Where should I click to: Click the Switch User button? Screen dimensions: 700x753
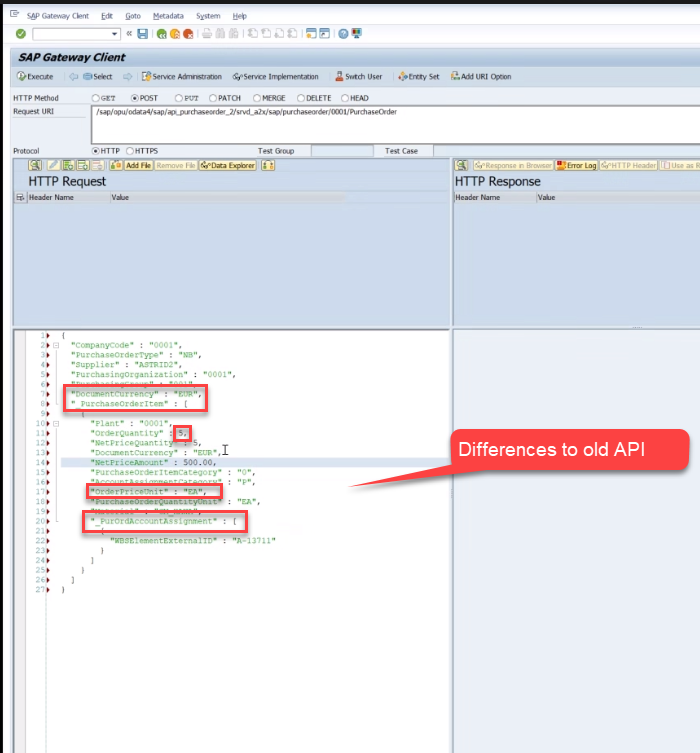358,76
